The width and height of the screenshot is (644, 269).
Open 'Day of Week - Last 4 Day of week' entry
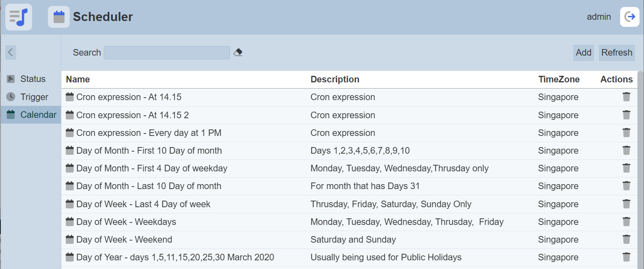[x=143, y=204]
